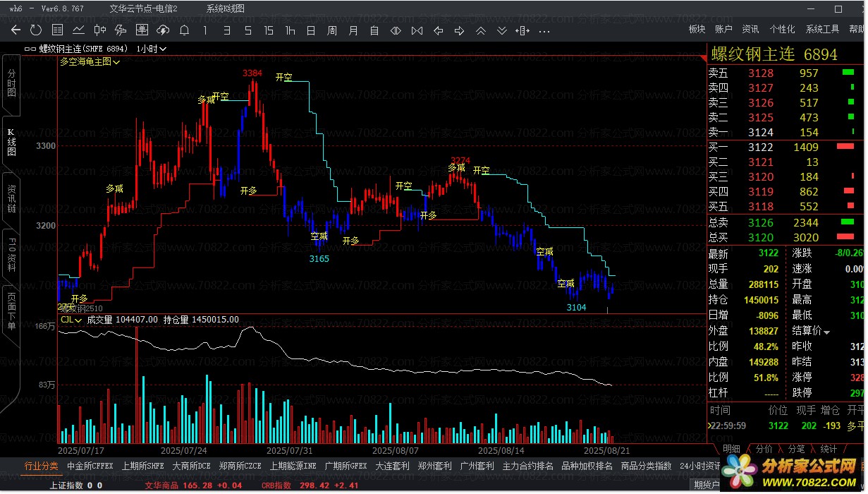Click the double up chevron icon
This screenshot has height=494, width=868.
point(480,30)
